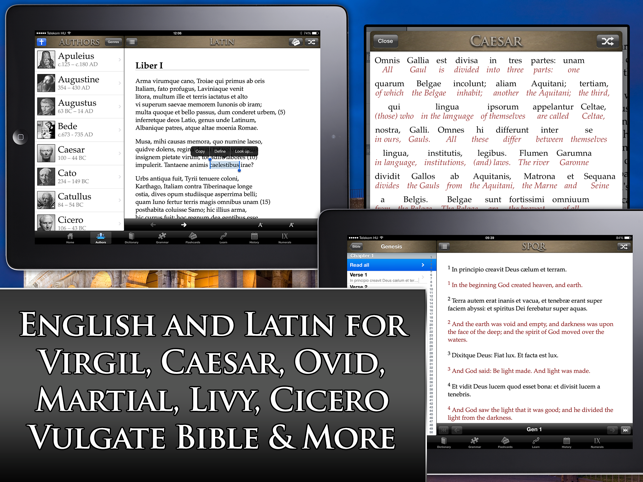Viewport: 643px width, 482px height.
Task: Tap the shuffle icon in SPQR header
Action: click(622, 245)
